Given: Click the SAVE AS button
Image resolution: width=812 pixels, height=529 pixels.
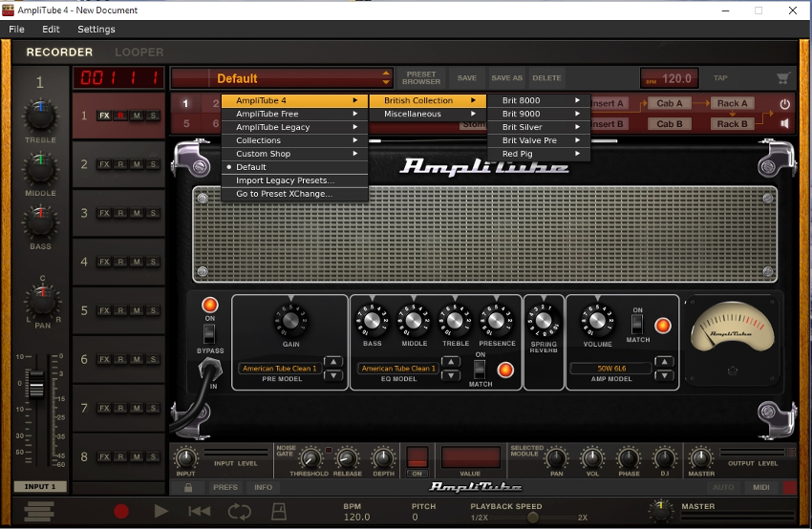Looking at the screenshot, I should (507, 78).
